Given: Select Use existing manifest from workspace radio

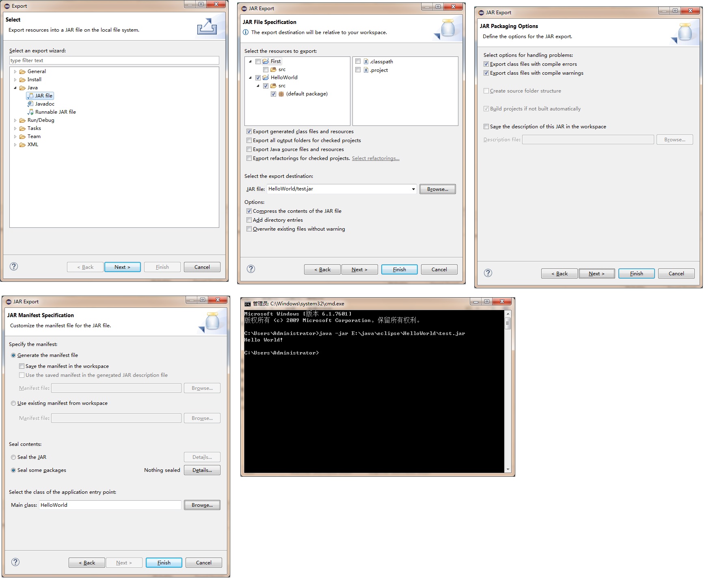Looking at the screenshot, I should tap(13, 403).
